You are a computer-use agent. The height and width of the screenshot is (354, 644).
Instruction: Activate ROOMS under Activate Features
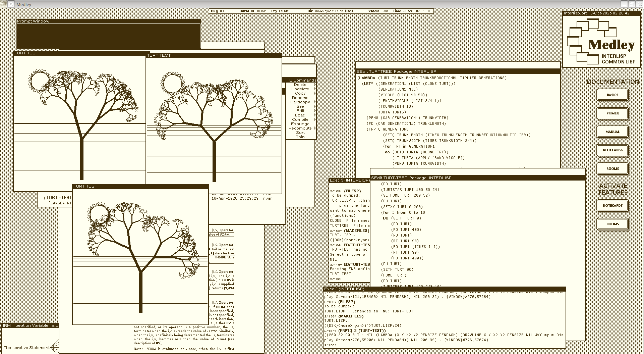612,224
